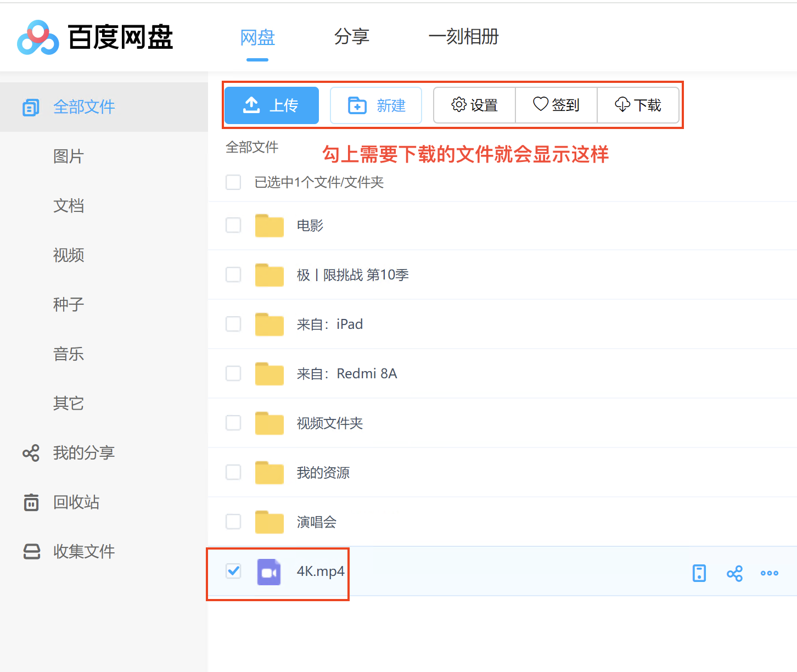
Task: Click the 来自：Redmi 8A folder icon
Action: point(270,373)
